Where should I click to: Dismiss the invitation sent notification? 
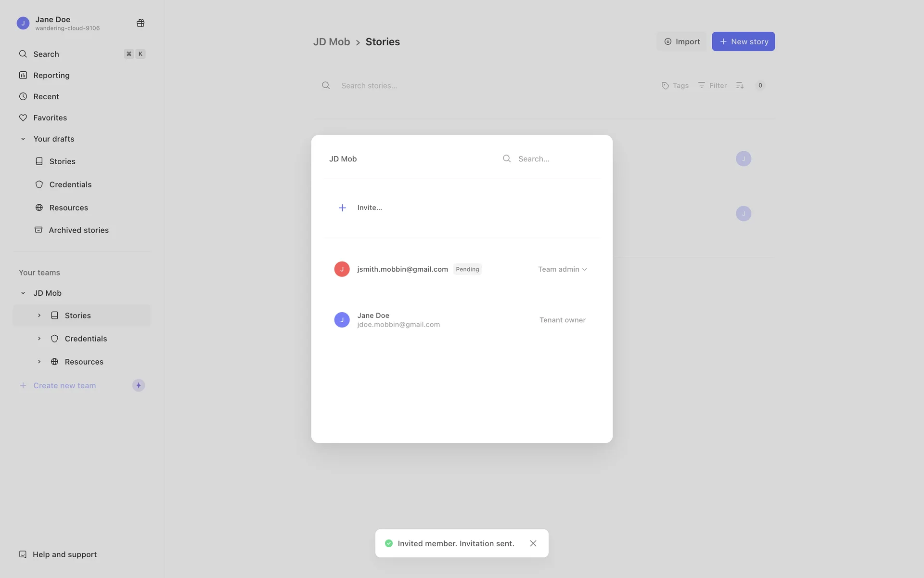(533, 543)
